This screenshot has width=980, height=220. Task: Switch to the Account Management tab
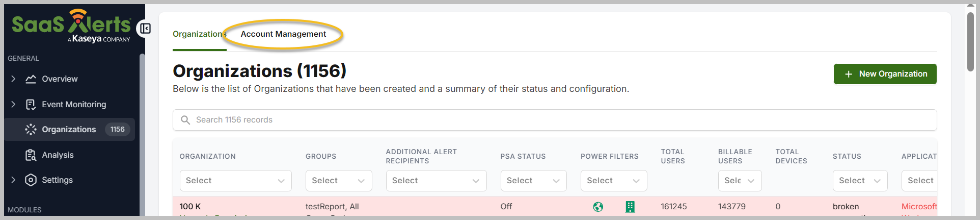[283, 34]
